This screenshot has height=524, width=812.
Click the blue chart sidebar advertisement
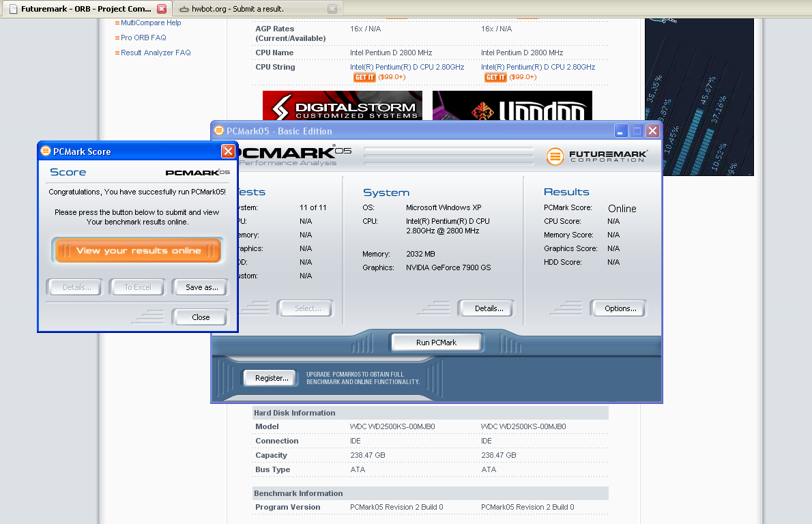[x=699, y=97]
